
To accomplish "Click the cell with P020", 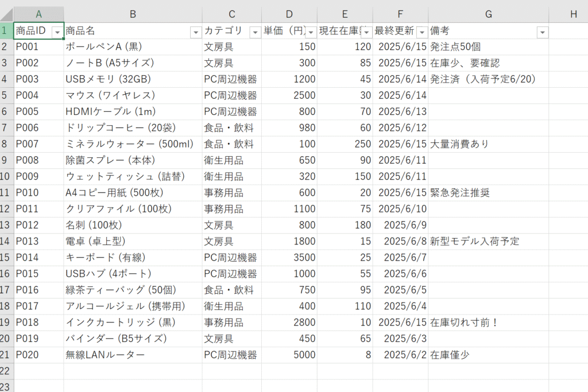I will pos(38,355).
